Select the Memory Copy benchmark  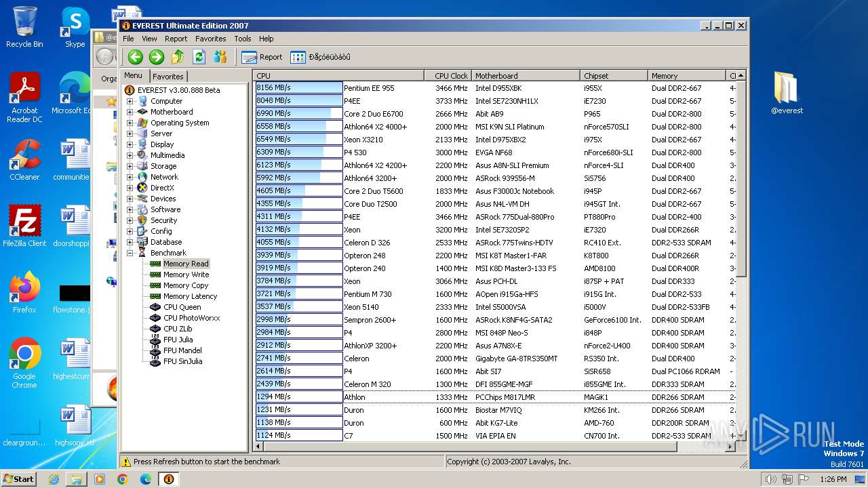(186, 285)
